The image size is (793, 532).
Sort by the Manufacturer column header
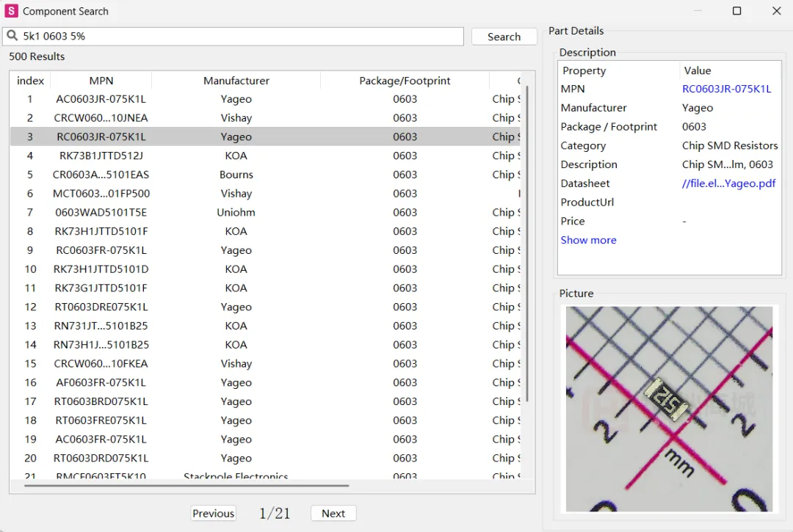click(236, 81)
